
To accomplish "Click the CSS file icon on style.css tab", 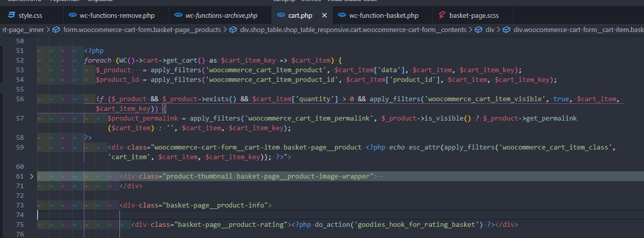I will [11, 16].
